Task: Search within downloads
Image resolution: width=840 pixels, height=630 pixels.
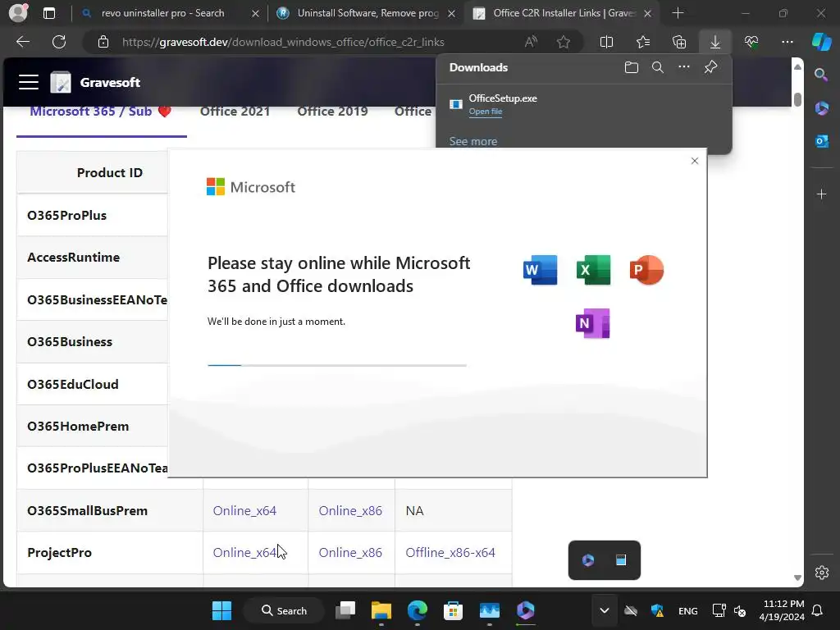Action: (658, 67)
